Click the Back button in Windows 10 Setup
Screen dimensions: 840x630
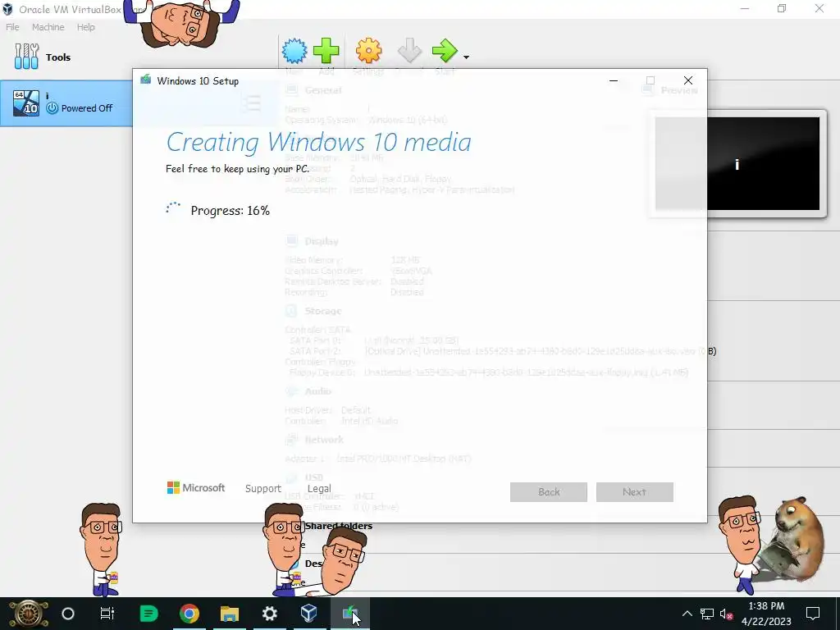(x=549, y=492)
